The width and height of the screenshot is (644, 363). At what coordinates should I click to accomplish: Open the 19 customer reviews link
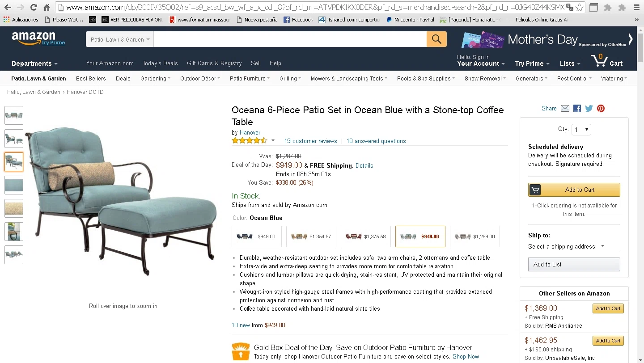tap(310, 141)
